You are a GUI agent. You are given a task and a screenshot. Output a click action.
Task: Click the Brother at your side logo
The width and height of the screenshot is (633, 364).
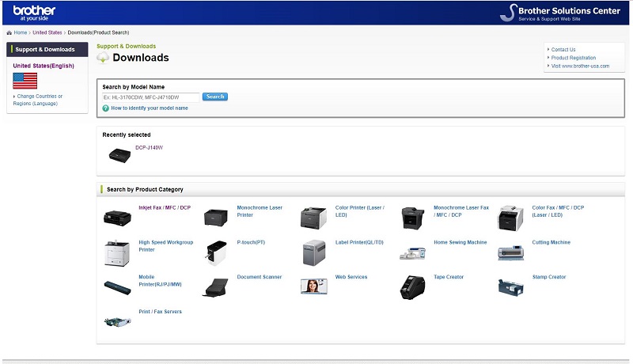34,13
